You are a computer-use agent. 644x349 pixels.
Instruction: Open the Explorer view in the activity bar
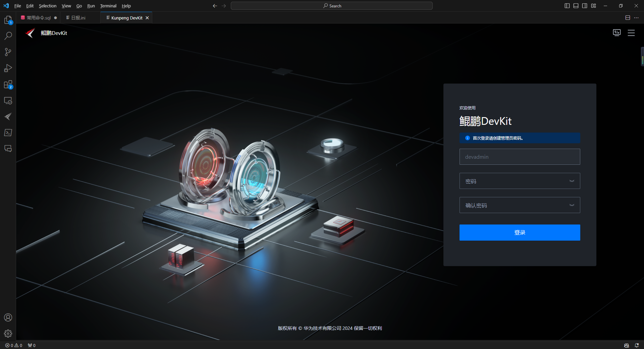[8, 20]
